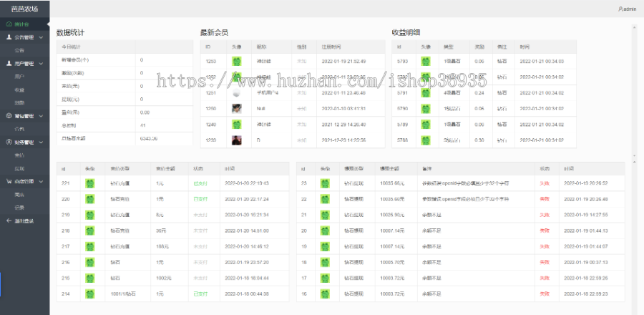Click the 收益明细 section heading
Viewport: 644px width, 315px height.
pos(406,32)
